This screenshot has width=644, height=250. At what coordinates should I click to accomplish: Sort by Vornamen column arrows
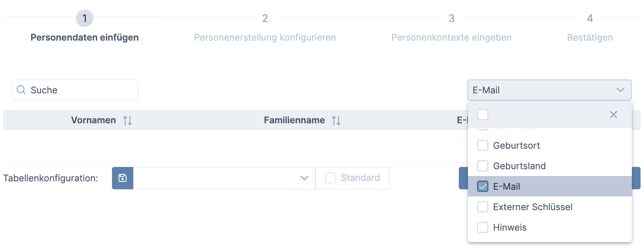point(128,121)
